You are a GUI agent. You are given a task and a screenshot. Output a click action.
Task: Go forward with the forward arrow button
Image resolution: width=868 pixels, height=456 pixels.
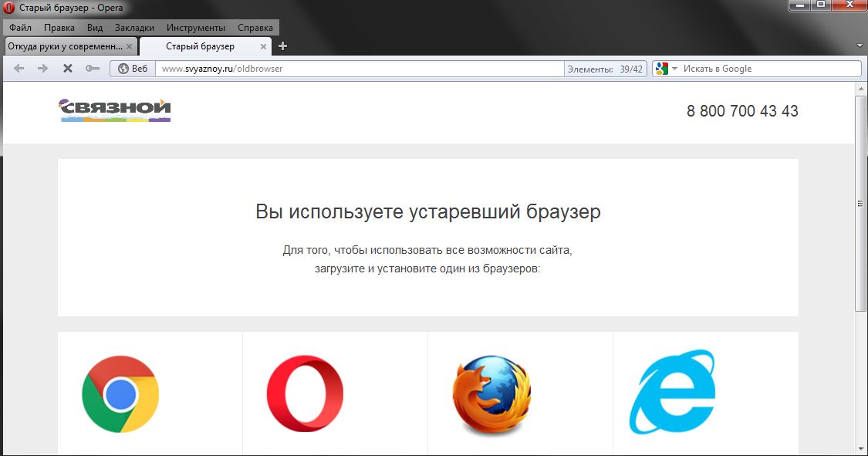pyautogui.click(x=42, y=69)
